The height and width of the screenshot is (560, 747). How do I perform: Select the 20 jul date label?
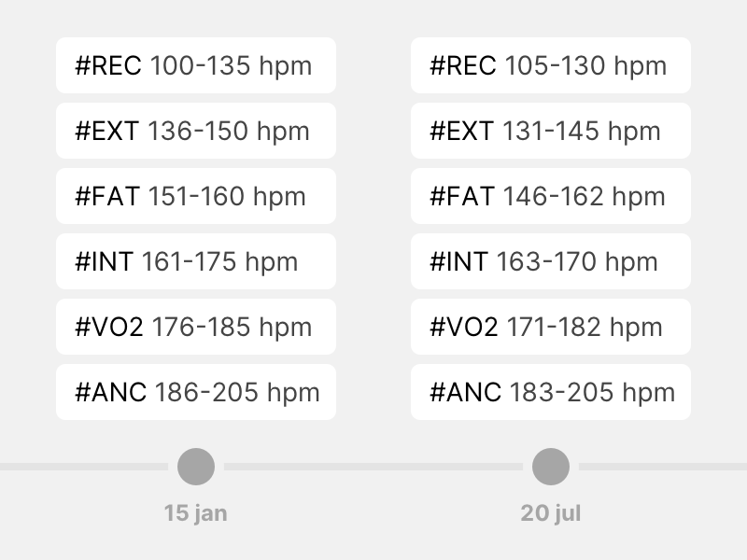pyautogui.click(x=551, y=512)
